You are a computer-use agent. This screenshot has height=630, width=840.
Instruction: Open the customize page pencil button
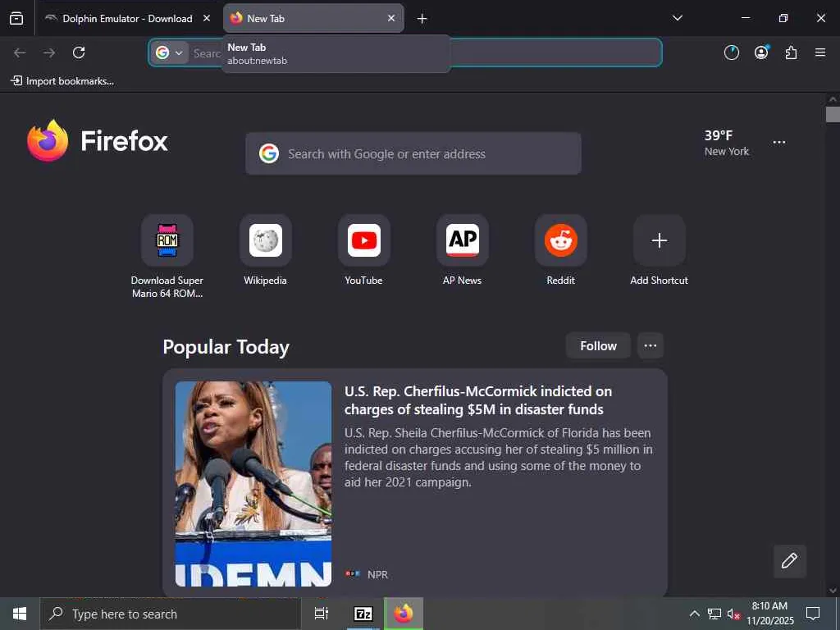(x=789, y=561)
